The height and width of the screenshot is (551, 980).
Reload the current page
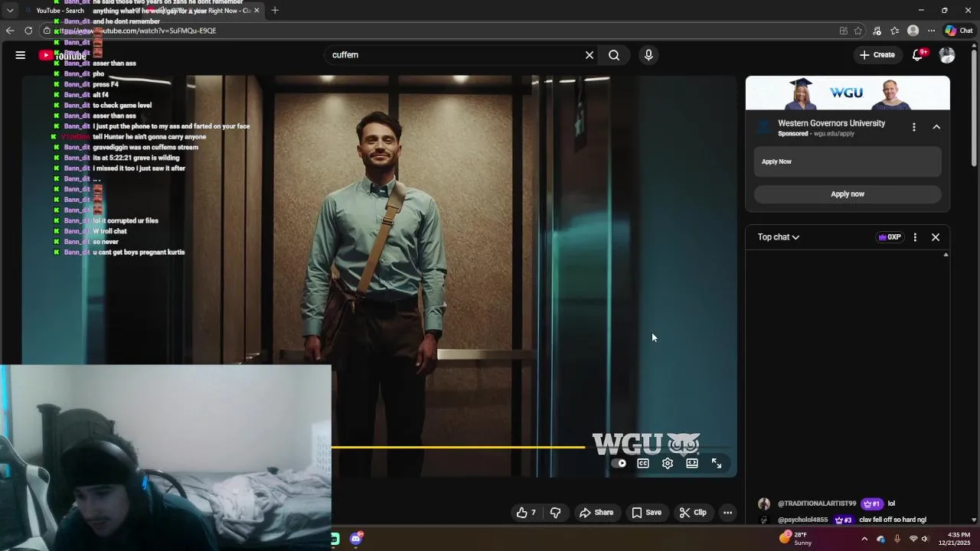(x=28, y=31)
